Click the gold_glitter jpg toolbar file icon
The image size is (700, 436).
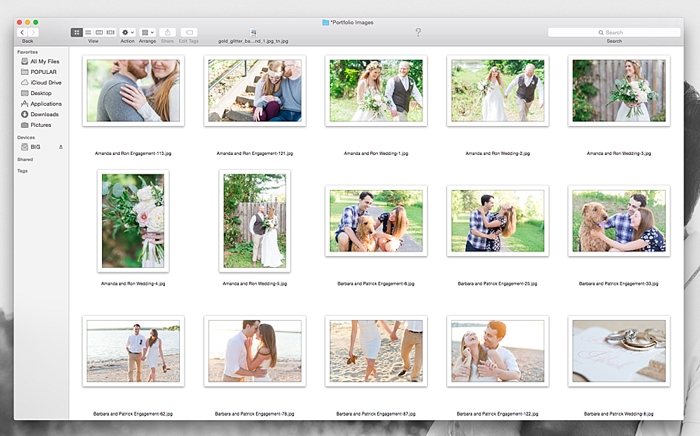click(253, 33)
